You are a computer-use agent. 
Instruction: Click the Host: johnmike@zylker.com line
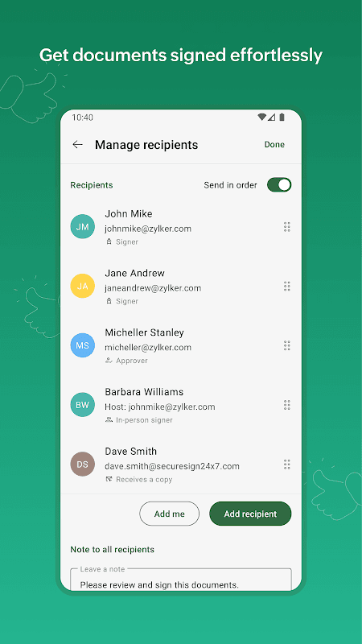159,407
